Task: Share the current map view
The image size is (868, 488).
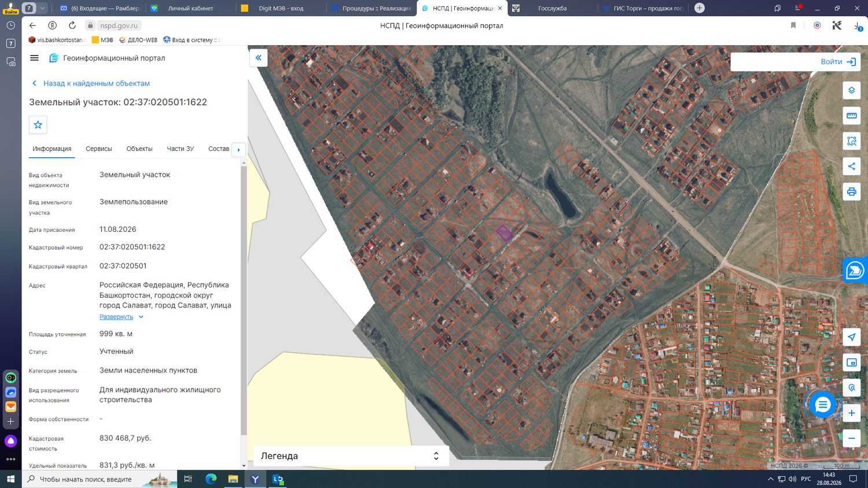Action: (x=852, y=167)
